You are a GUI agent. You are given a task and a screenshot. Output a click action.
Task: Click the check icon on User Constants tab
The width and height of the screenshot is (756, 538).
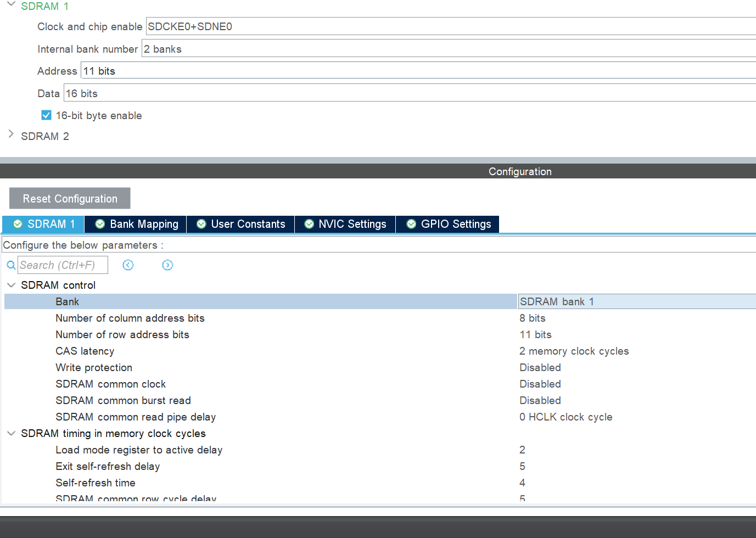point(201,224)
